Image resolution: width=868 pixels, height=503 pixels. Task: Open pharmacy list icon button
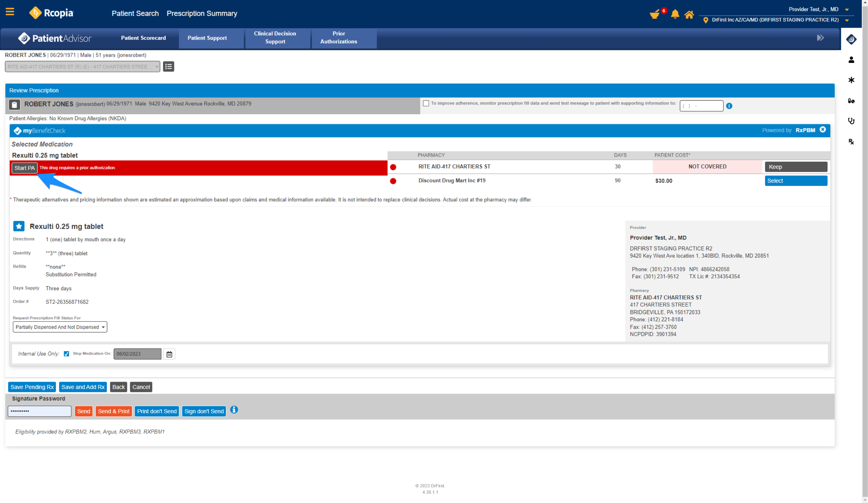[x=168, y=66]
